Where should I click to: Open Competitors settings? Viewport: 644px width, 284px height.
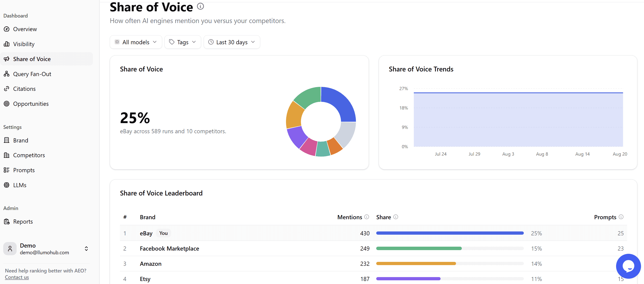pyautogui.click(x=29, y=155)
